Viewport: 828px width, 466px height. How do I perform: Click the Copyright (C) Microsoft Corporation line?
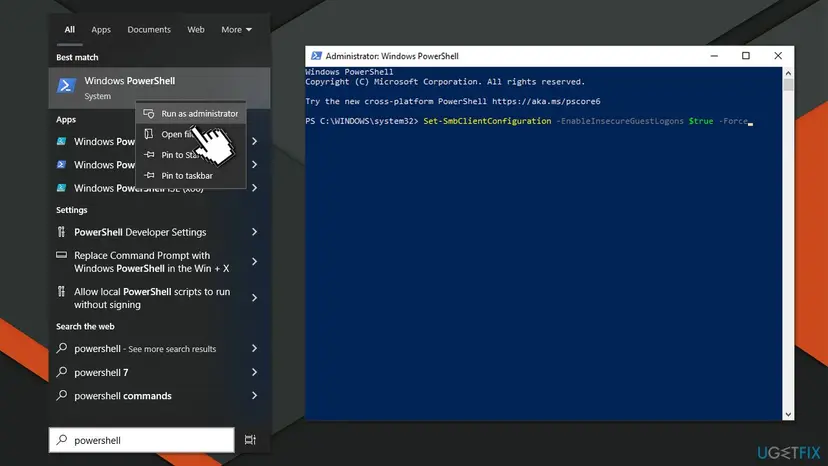[x=445, y=82]
